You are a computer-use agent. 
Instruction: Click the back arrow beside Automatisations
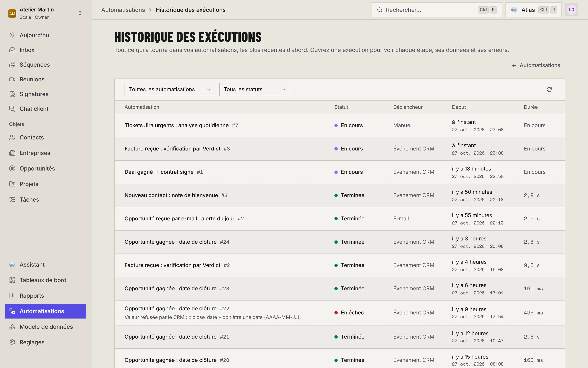514,65
